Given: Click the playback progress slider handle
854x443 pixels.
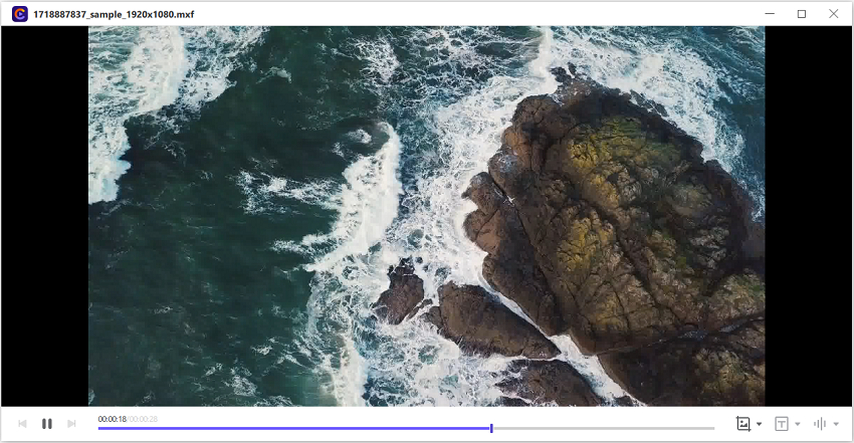Looking at the screenshot, I should coord(491,428).
